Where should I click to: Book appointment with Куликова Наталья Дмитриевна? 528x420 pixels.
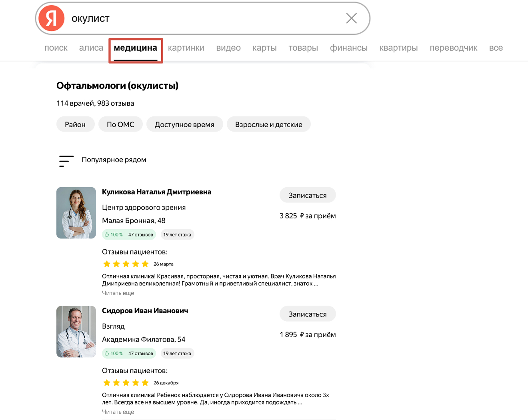(x=307, y=195)
